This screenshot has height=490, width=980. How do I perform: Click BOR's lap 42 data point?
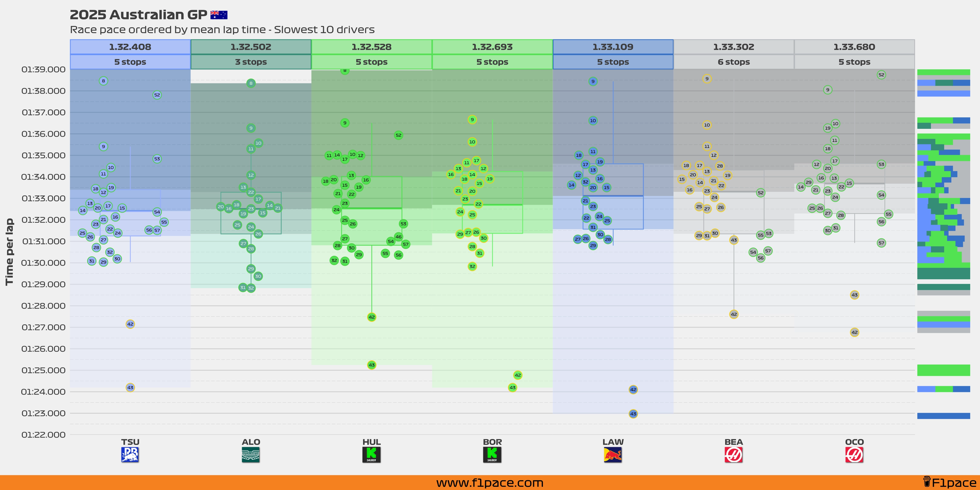(518, 375)
